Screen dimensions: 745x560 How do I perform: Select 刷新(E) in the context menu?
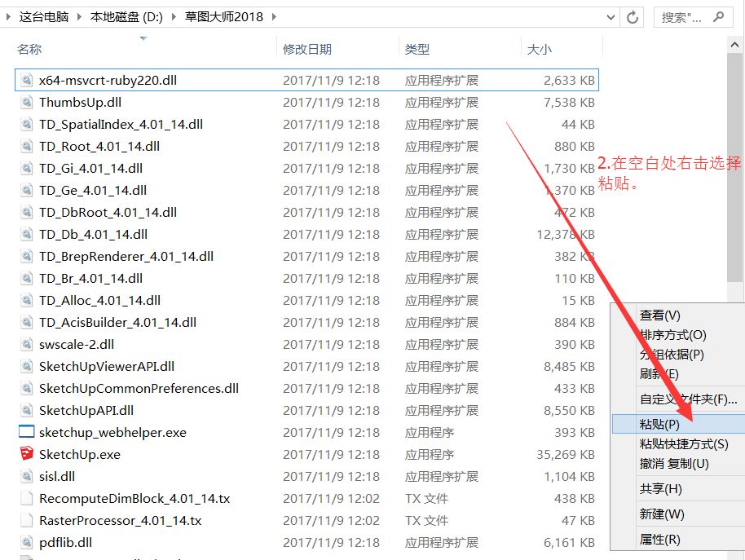pos(659,374)
